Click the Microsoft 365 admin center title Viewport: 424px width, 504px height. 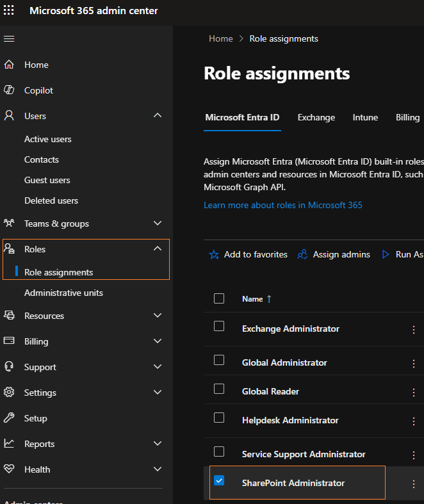(x=94, y=11)
